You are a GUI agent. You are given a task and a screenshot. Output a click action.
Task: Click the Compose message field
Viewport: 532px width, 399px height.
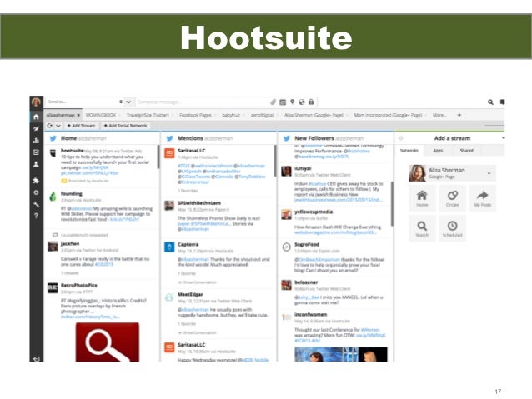pos(203,102)
